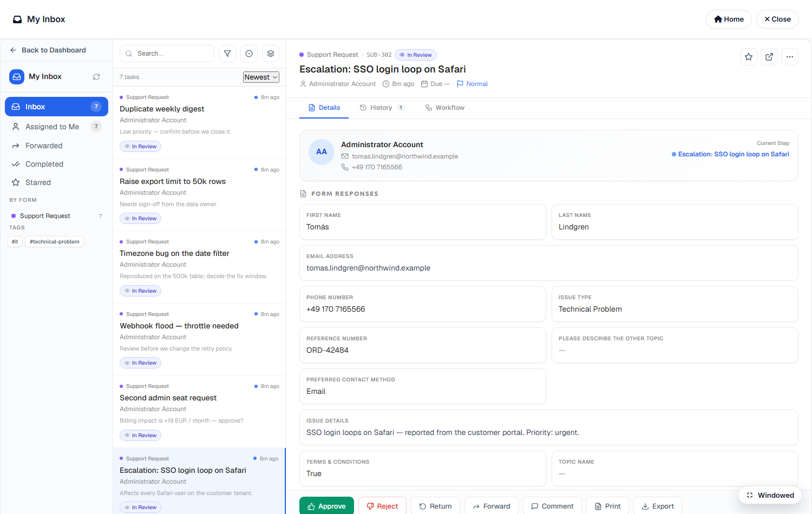Click the Return button

(x=435, y=506)
